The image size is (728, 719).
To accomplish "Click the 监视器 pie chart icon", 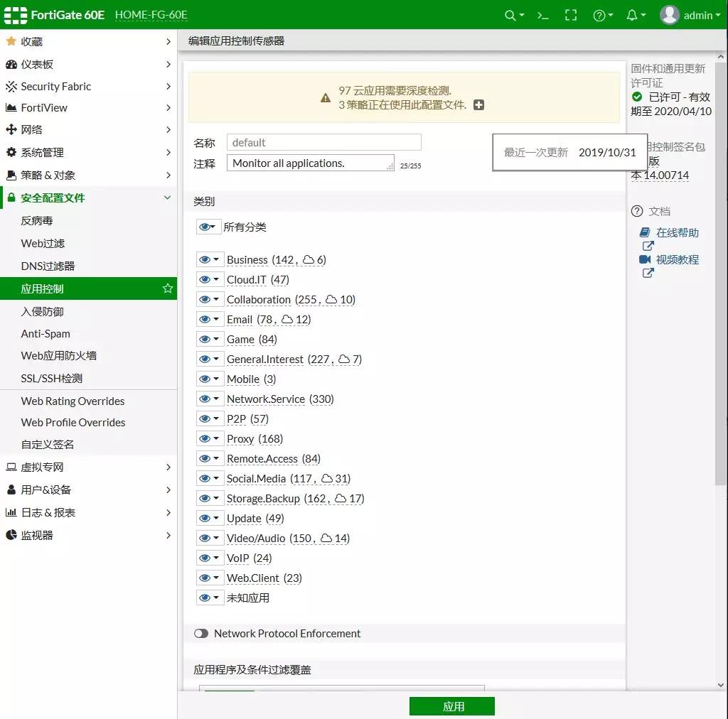I will tap(11, 535).
